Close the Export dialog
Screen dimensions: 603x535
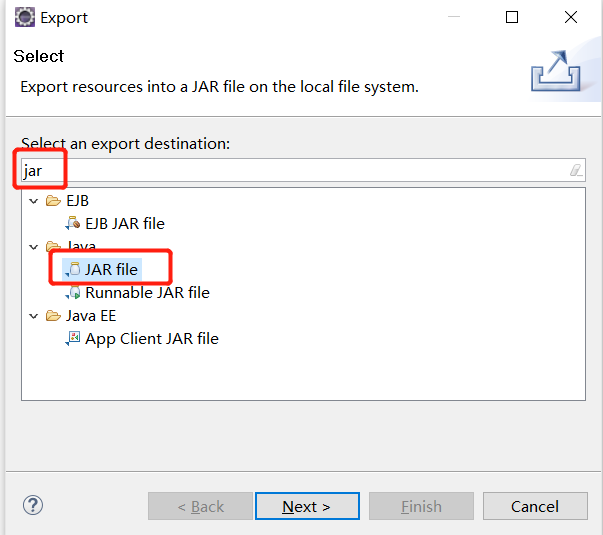[571, 17]
